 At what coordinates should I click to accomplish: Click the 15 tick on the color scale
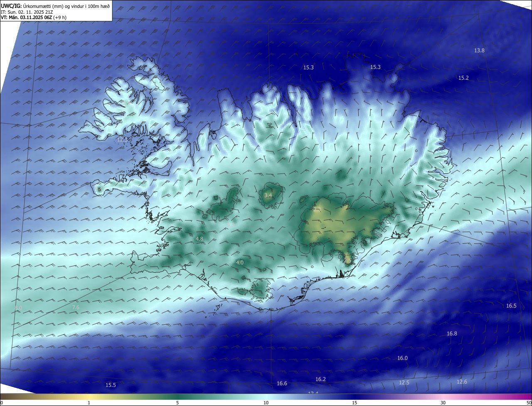pos(355,403)
